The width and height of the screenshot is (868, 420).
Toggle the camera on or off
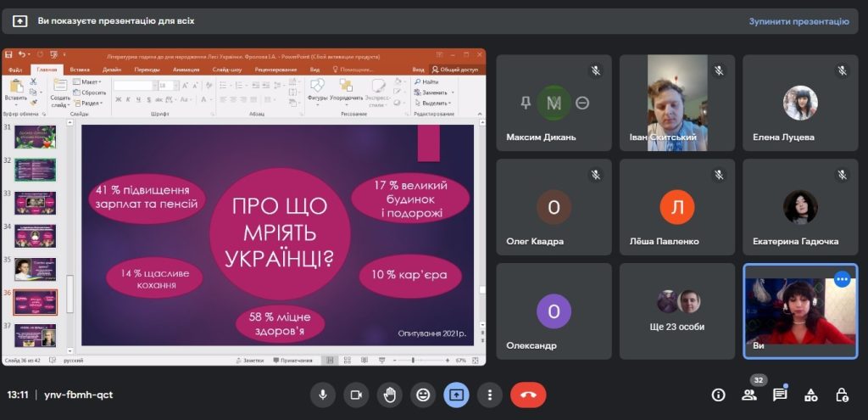coord(356,395)
